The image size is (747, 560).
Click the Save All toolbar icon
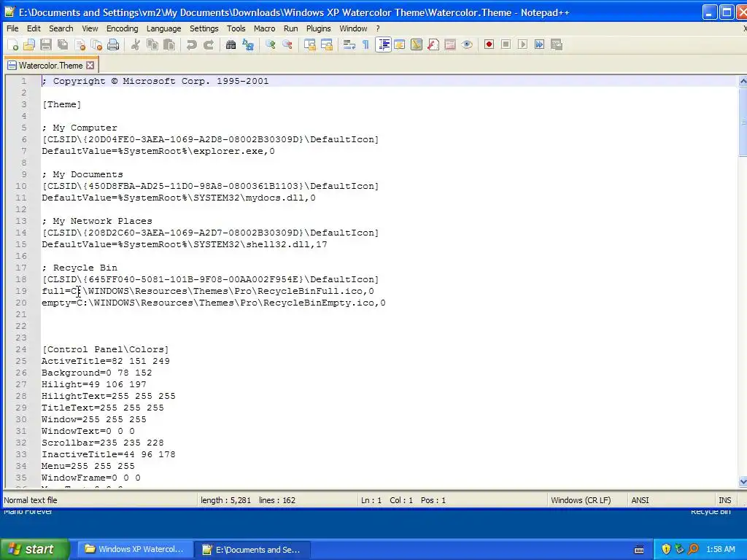63,44
